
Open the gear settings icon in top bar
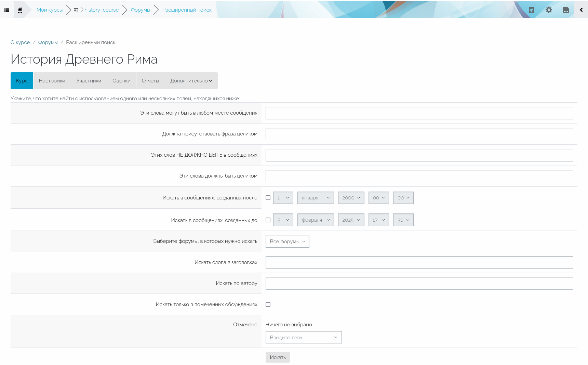549,10
